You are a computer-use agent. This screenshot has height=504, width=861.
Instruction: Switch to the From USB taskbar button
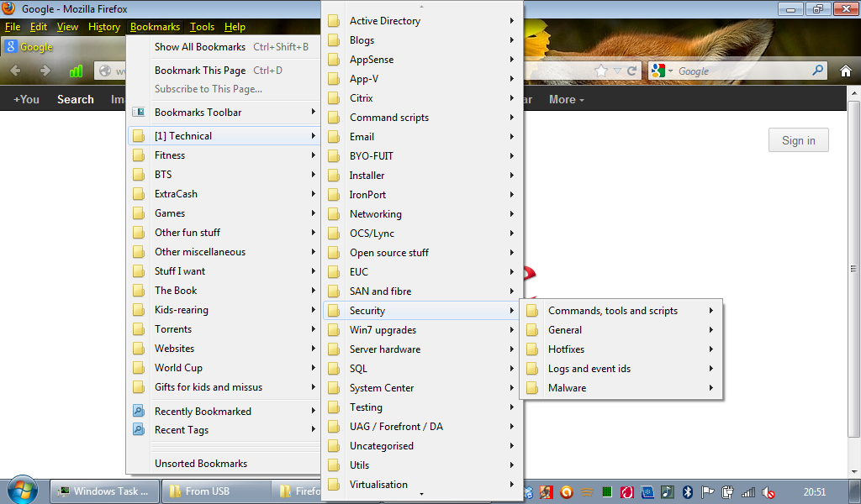pos(216,491)
